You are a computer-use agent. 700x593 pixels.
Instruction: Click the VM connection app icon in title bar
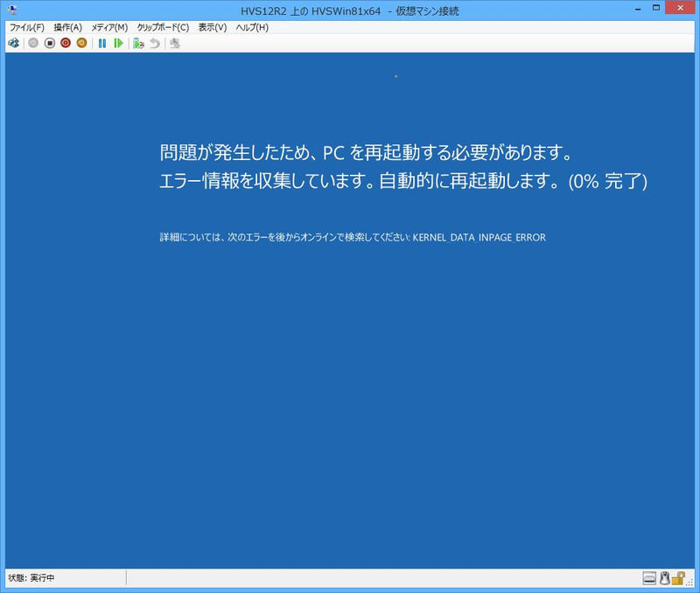tap(12, 10)
